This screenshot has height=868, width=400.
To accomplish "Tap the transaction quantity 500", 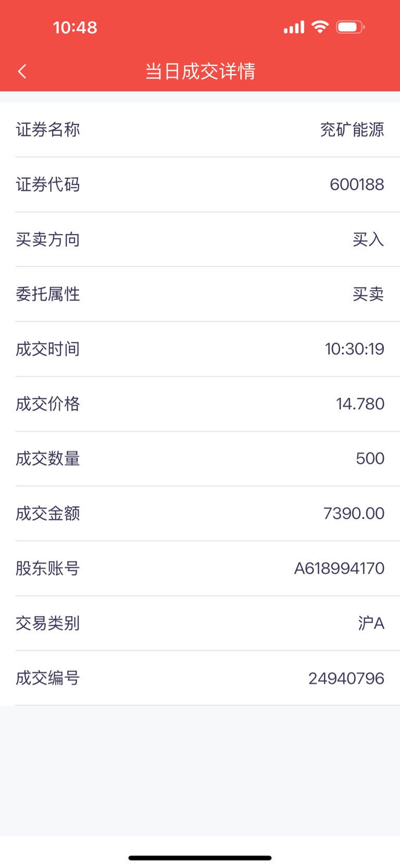I will coord(370,459).
